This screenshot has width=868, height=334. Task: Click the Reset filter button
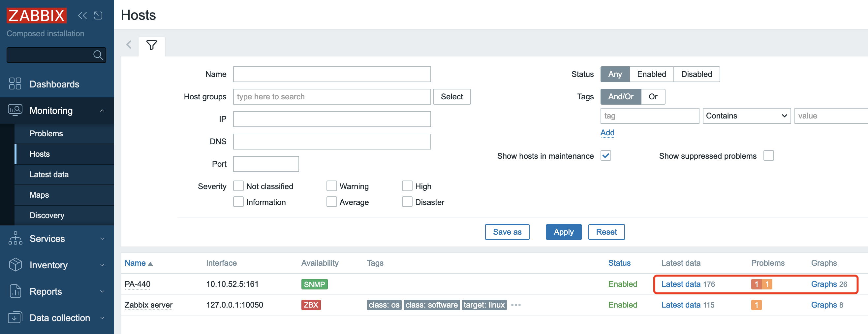click(x=606, y=232)
